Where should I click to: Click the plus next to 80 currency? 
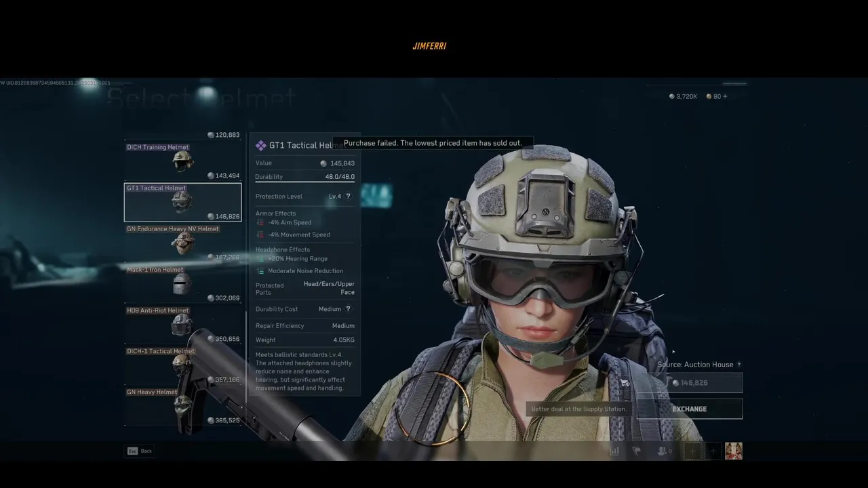click(x=725, y=96)
